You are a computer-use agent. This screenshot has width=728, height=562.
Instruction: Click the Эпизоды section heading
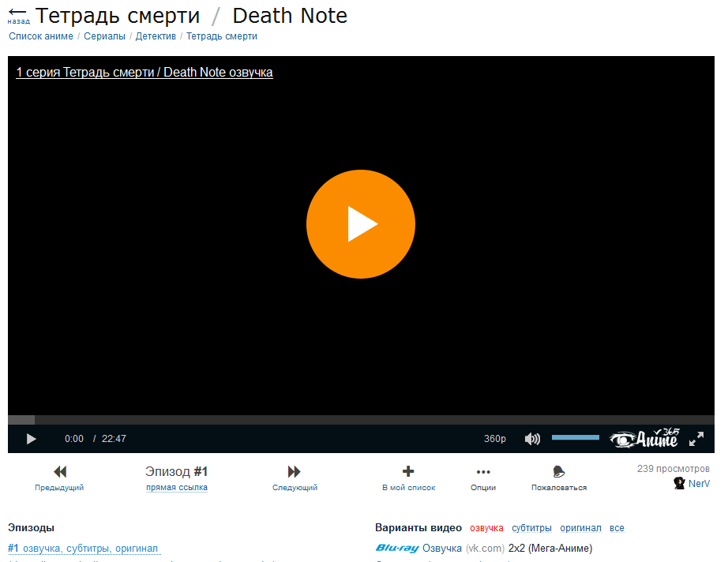(31, 527)
